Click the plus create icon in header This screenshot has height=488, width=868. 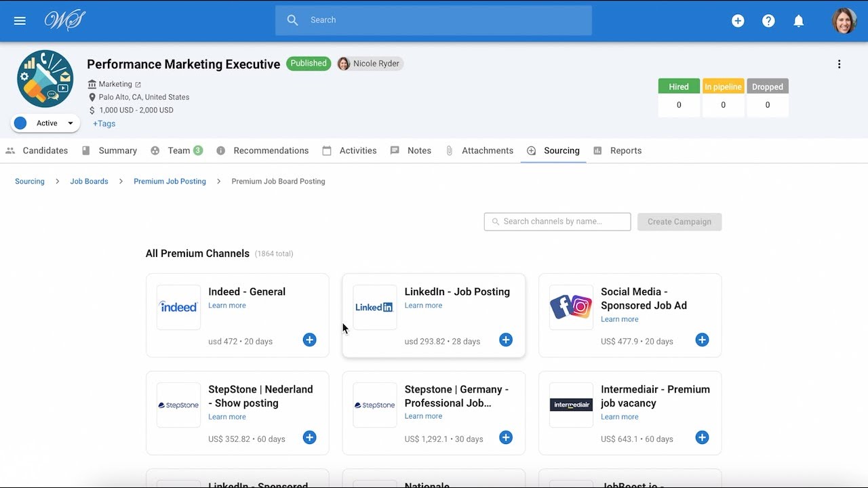738,21
